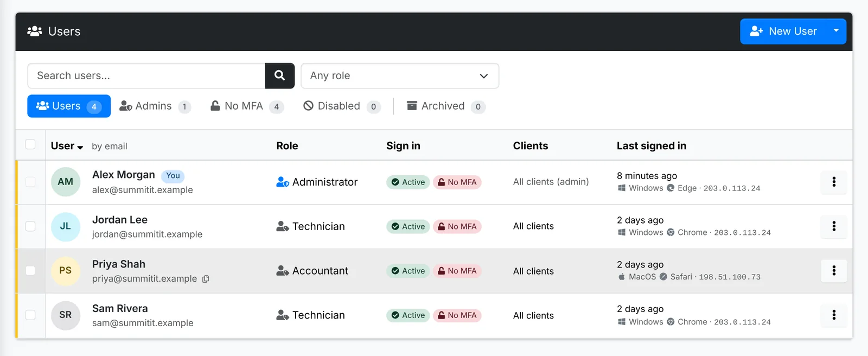Screen dimensions: 868x356
Task: Copy Priya Shah's email with clipboard icon
Action: pyautogui.click(x=206, y=279)
